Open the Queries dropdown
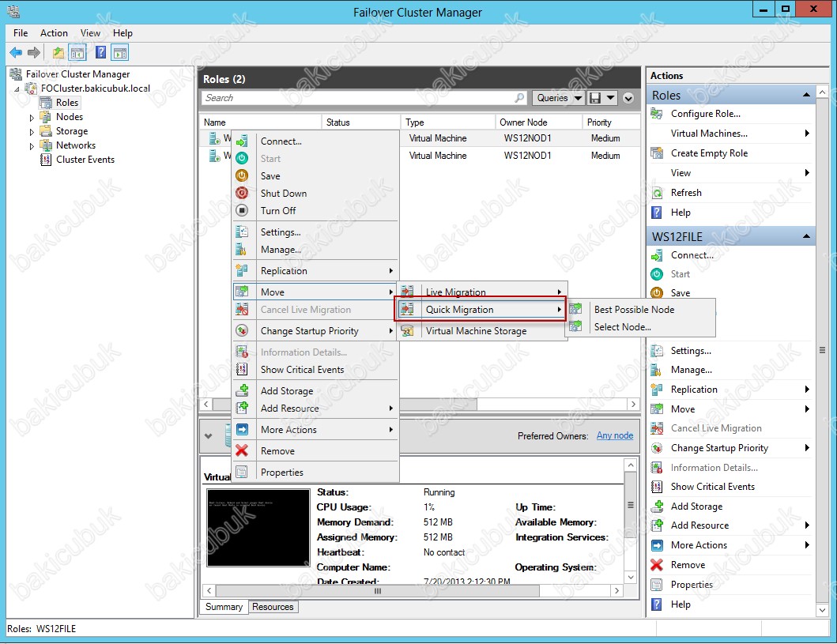Screen dimensions: 837x644 pyautogui.click(x=558, y=98)
